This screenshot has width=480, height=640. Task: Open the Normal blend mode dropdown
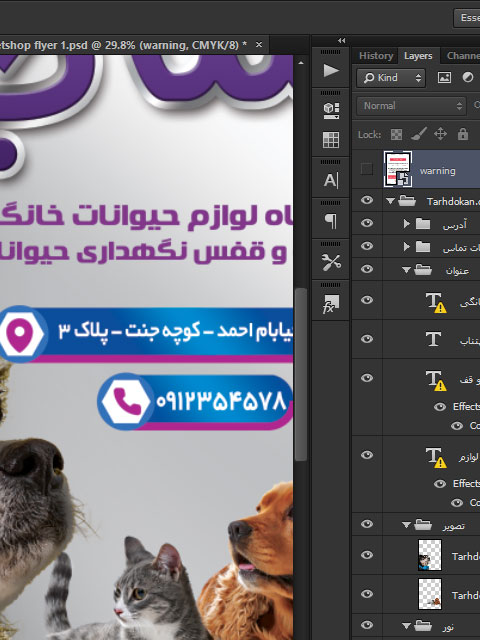point(411,106)
